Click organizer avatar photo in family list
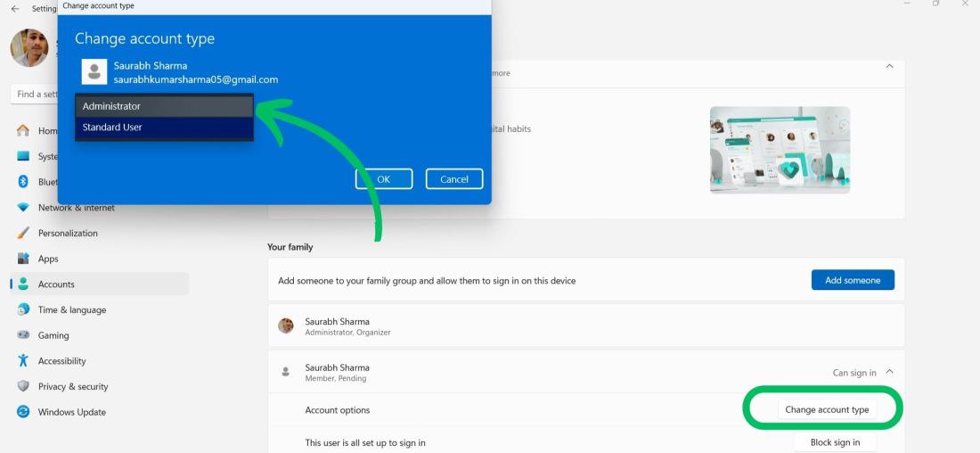 tap(286, 325)
